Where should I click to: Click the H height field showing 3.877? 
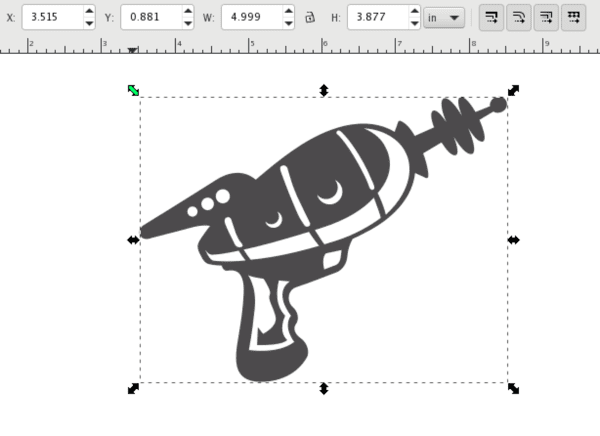click(x=378, y=17)
